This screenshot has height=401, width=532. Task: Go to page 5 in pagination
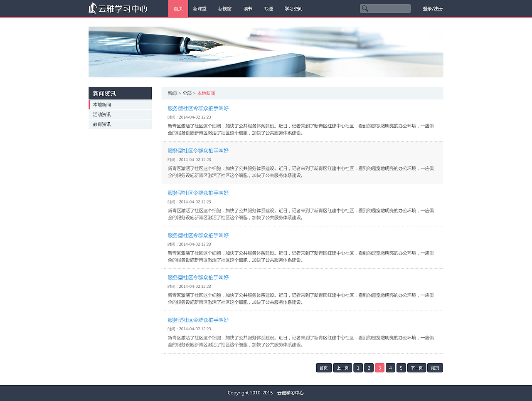401,368
